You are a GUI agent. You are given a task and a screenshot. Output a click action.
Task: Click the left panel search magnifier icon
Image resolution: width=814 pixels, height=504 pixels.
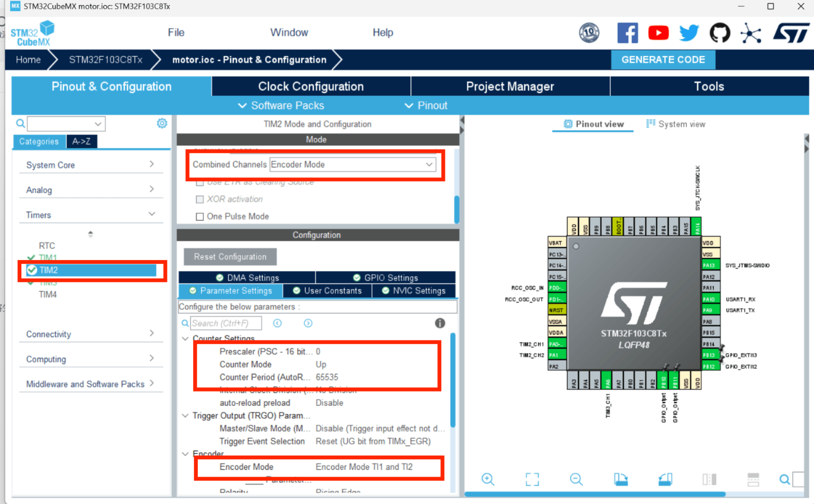20,123
